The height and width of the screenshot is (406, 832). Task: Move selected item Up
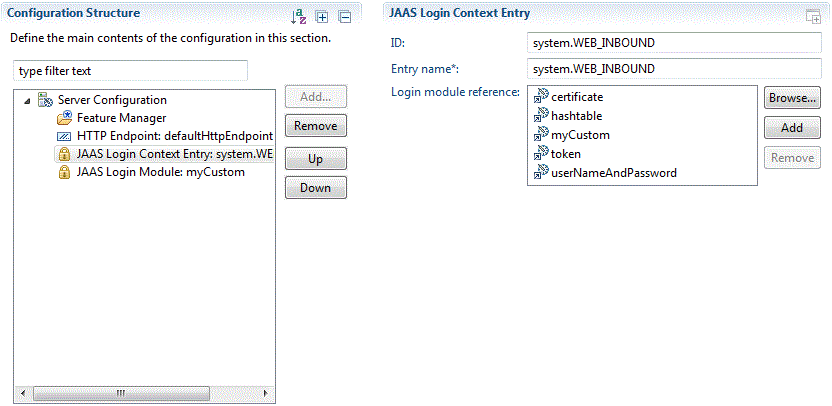[316, 159]
